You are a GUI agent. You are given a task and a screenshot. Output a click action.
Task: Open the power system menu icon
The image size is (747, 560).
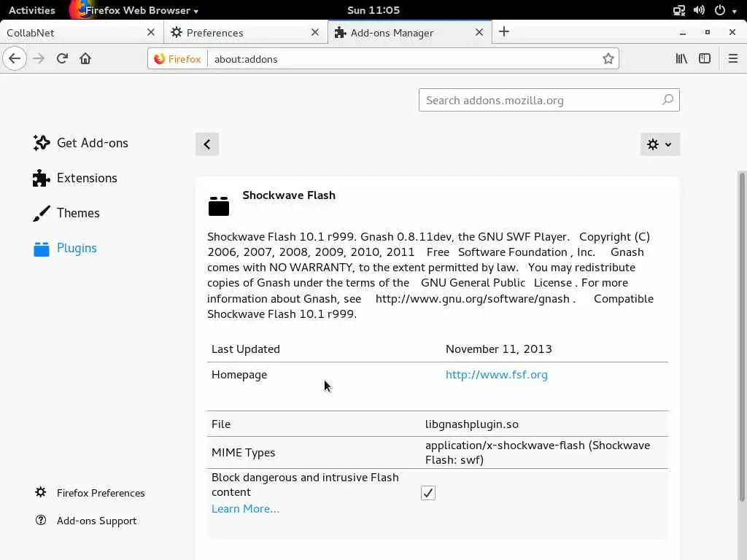[x=720, y=10]
